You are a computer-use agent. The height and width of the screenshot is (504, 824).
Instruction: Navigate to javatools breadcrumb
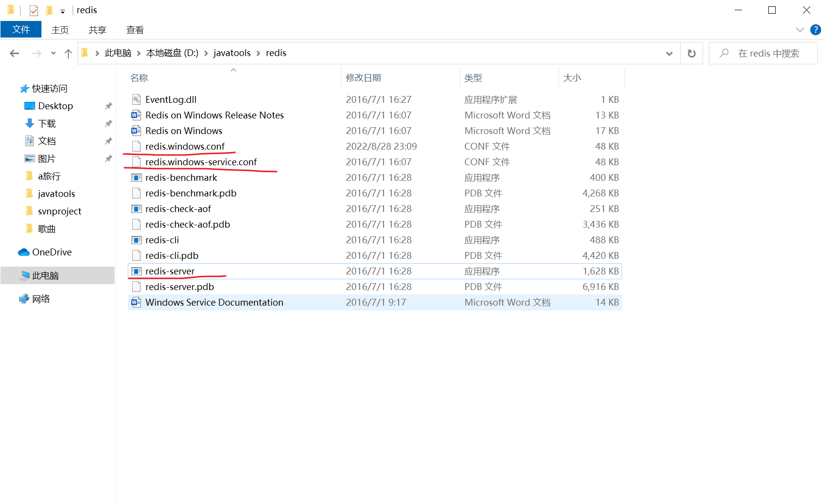(232, 53)
